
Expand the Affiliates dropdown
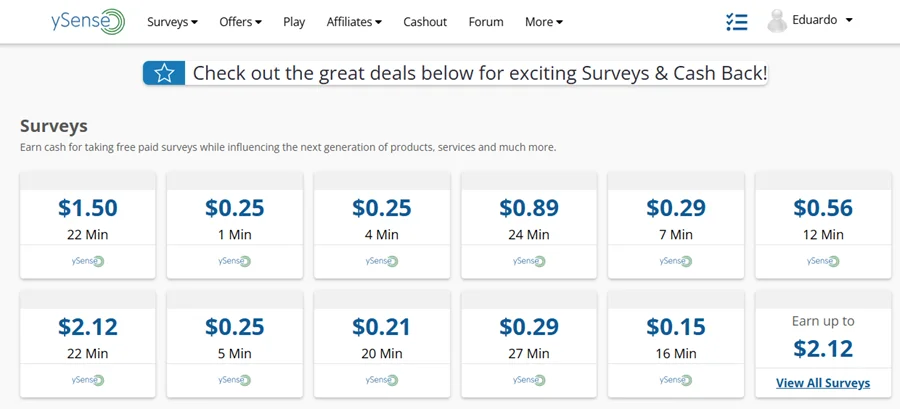354,22
